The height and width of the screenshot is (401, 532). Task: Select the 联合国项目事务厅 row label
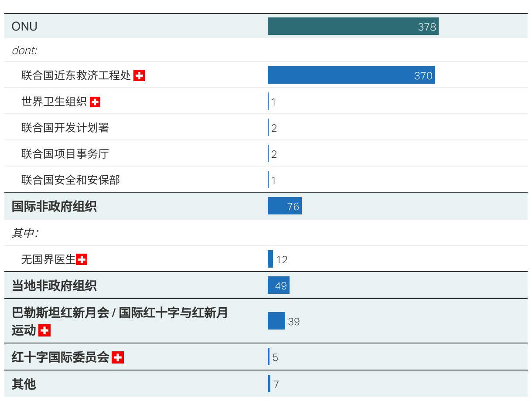[x=65, y=154]
